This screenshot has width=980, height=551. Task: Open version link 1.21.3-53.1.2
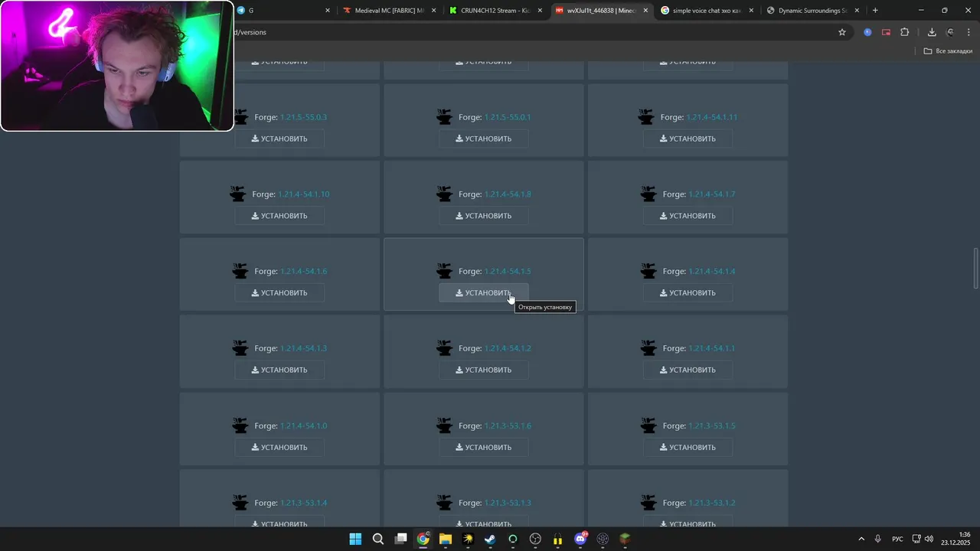(x=712, y=503)
